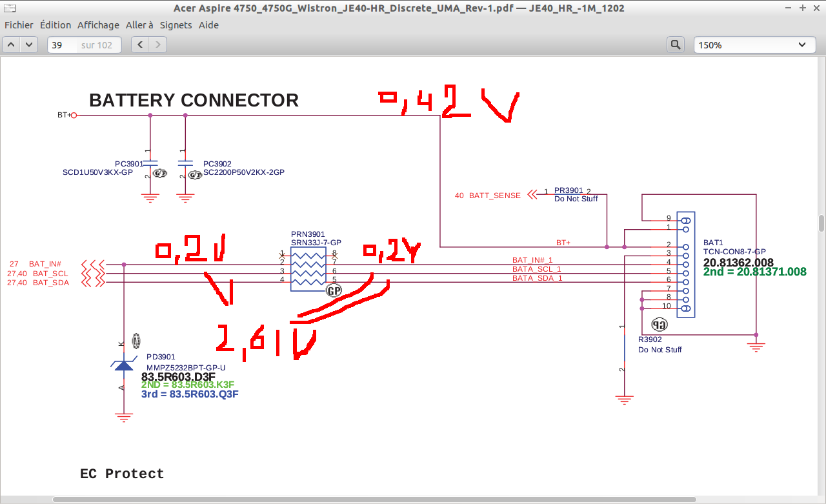
Task: Click the BATT_SENSE net label
Action: (x=494, y=196)
